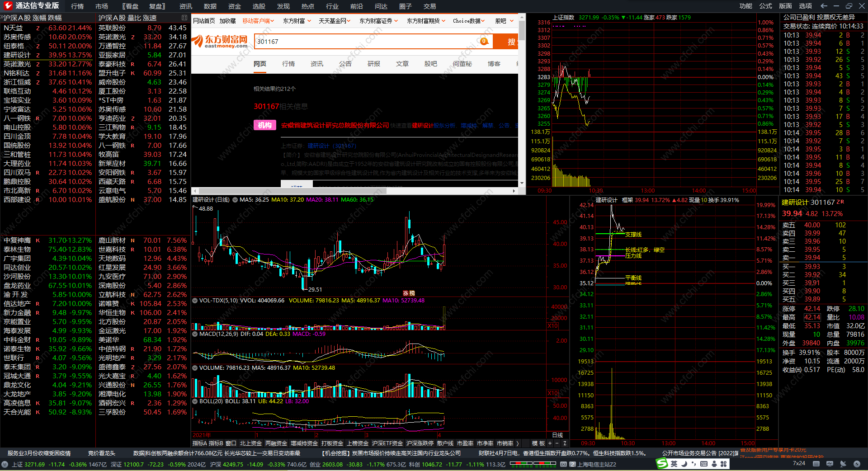Click the Z button beside zoom controls
868x471 pixels.
coord(565,443)
